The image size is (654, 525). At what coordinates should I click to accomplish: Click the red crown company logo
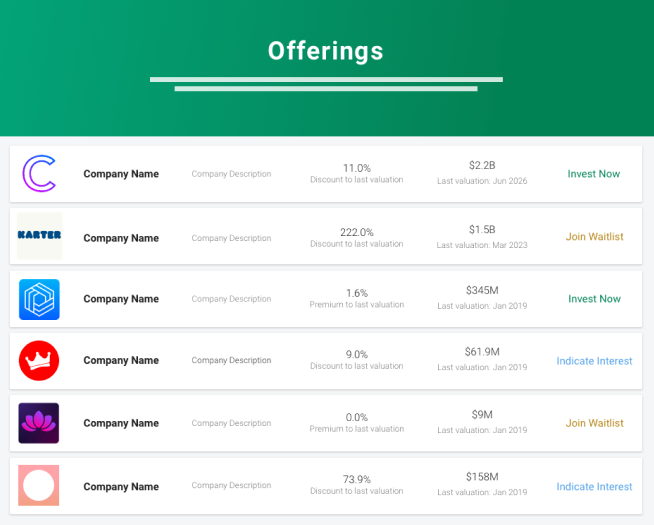[x=39, y=360]
